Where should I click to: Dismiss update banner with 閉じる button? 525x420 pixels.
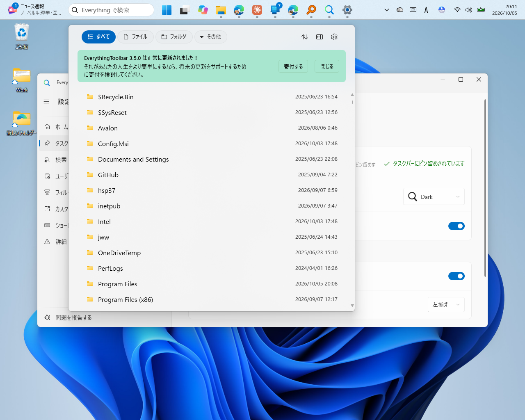pos(327,66)
